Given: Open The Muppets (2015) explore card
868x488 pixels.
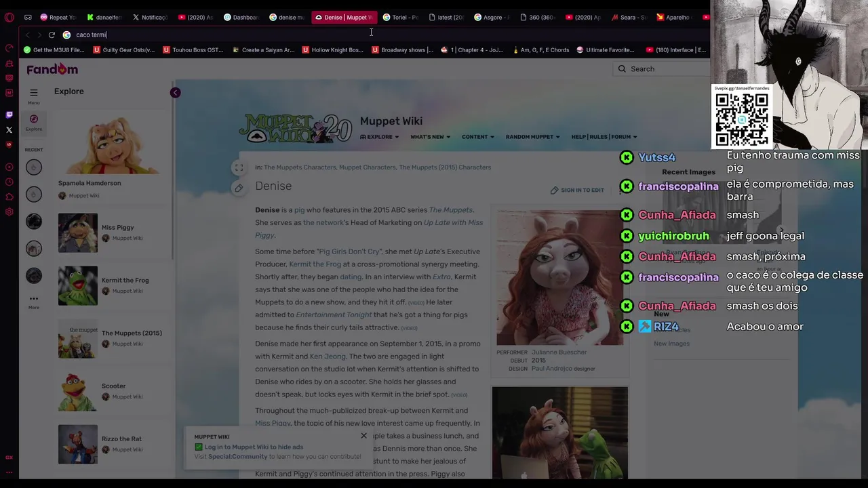Looking at the screenshot, I should 113,338.
